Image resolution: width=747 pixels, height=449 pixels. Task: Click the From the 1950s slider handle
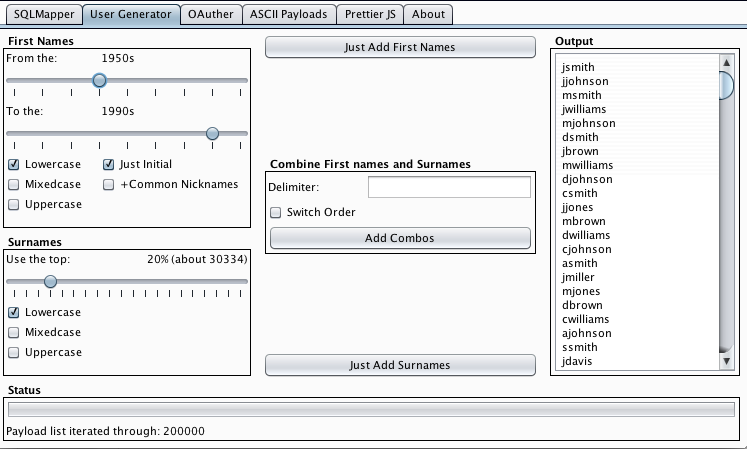coord(99,80)
